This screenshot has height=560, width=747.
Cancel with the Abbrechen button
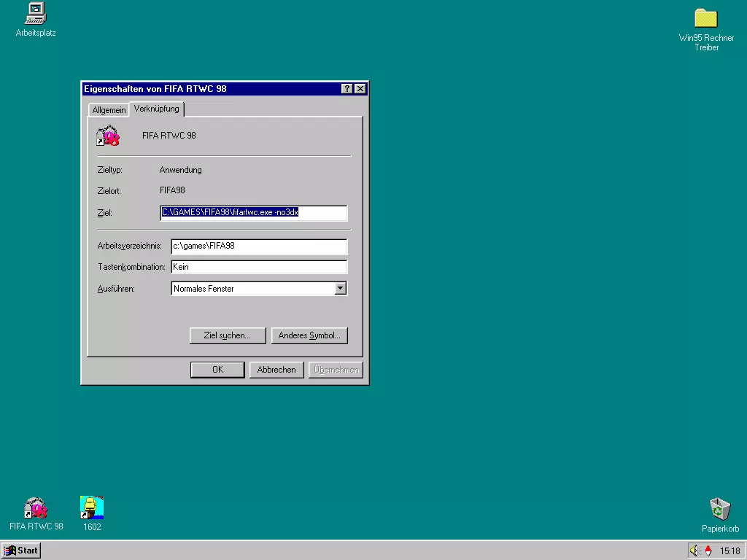[276, 370]
